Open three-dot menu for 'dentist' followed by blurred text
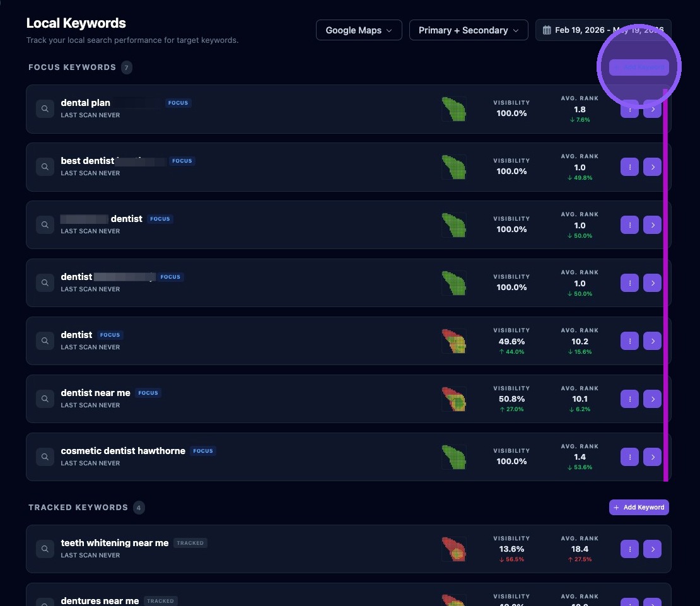Viewport: 700px width, 606px height. (629, 283)
